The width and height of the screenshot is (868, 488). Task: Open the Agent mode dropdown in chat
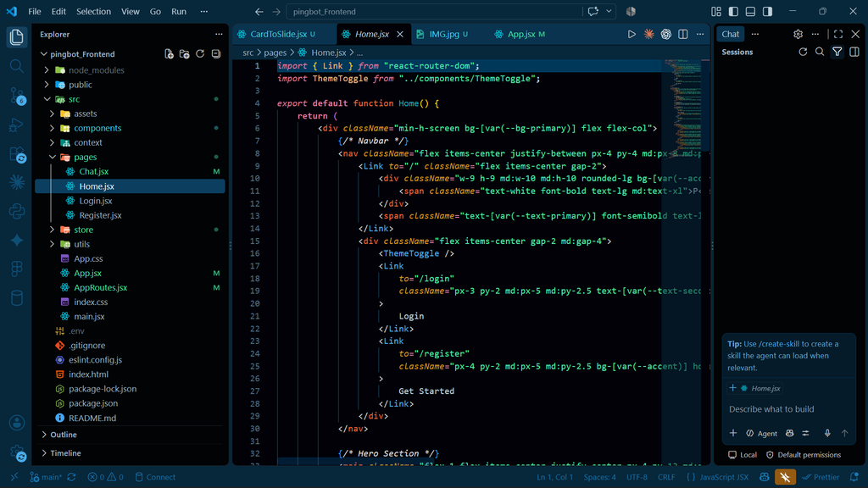(762, 433)
